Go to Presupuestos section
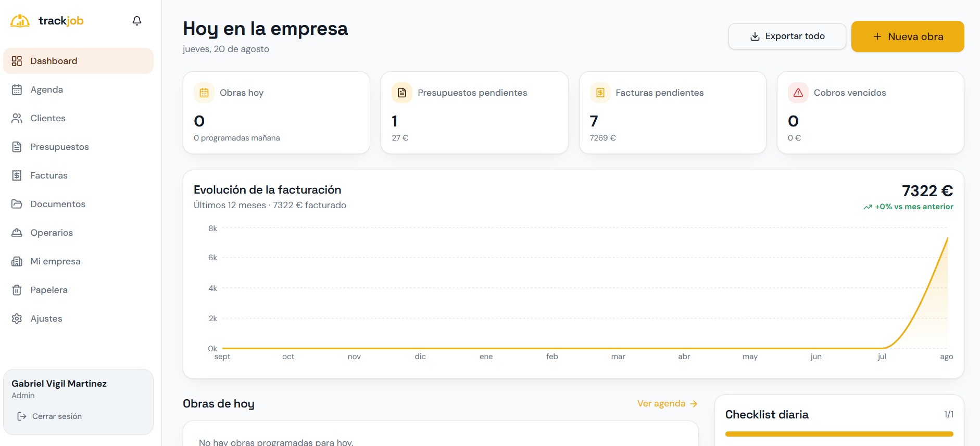 (x=78, y=147)
